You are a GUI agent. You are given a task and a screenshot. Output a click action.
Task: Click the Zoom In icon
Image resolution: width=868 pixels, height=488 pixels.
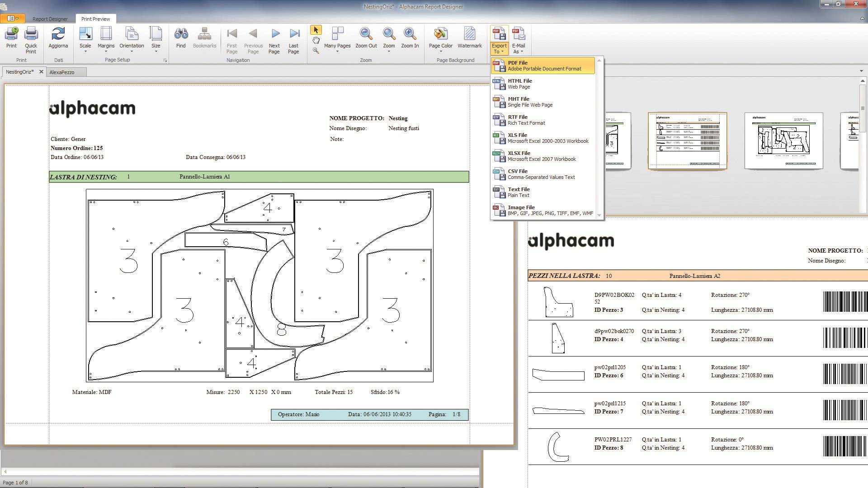coord(410,38)
